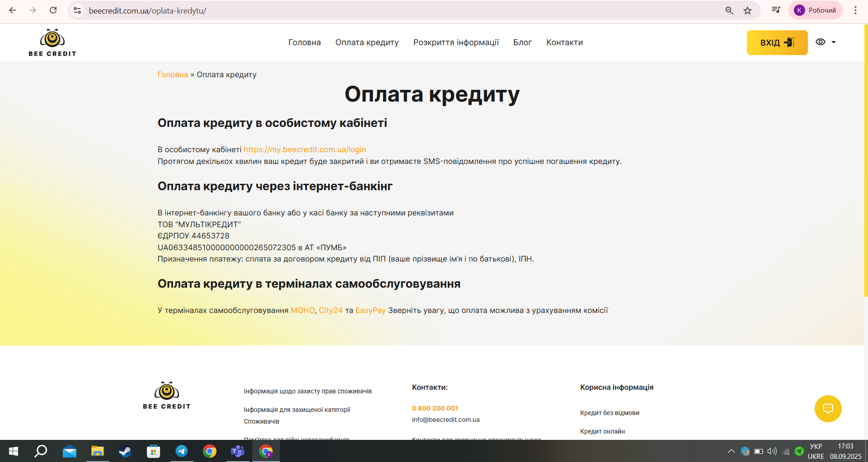Select the ЄДРПОУ 44653728 text
The width and height of the screenshot is (868, 462).
193,236
